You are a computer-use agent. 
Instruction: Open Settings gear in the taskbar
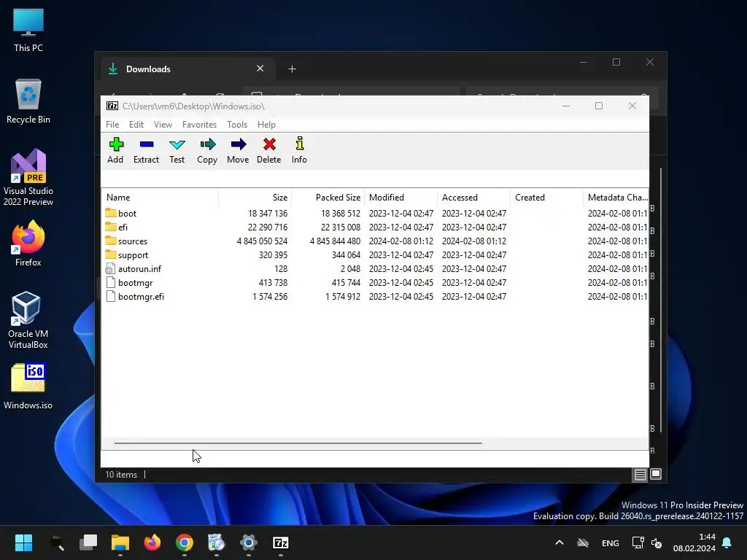tap(248, 542)
